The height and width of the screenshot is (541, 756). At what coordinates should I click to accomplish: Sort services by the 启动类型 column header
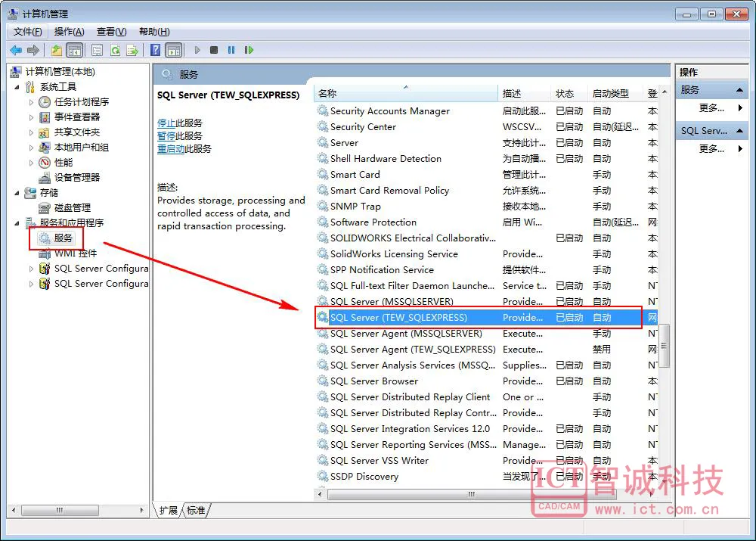[x=615, y=94]
